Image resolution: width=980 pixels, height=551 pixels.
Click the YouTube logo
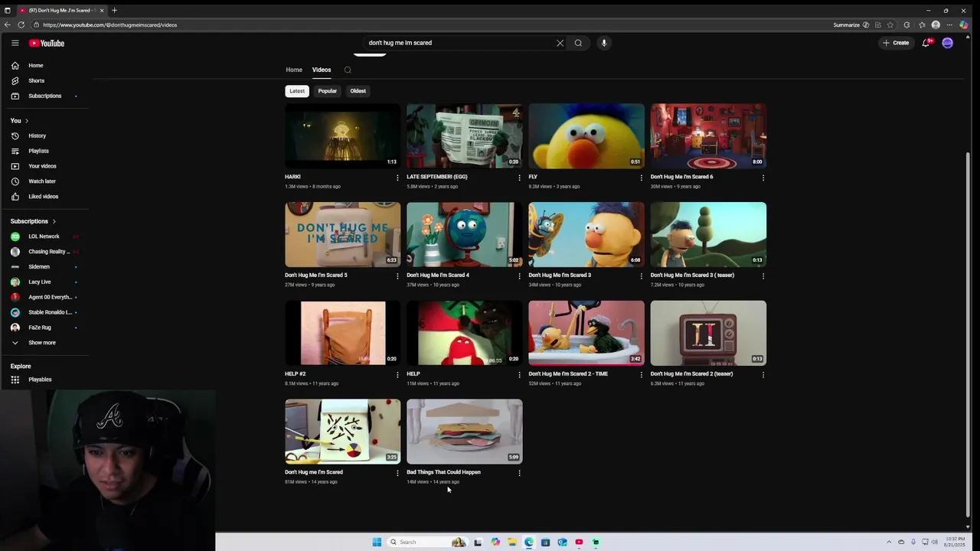(x=47, y=43)
